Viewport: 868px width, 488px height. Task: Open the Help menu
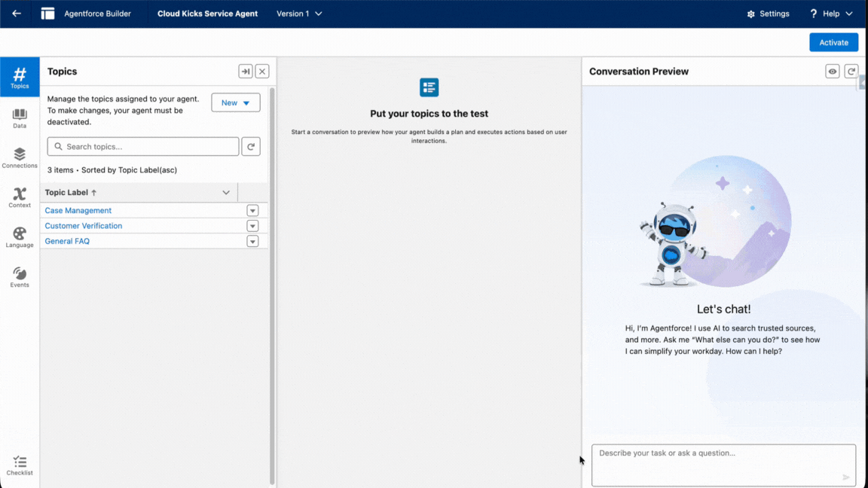831,14
